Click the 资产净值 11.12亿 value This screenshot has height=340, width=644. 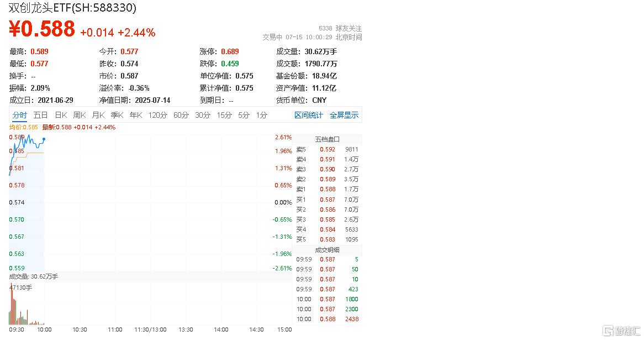(324, 88)
